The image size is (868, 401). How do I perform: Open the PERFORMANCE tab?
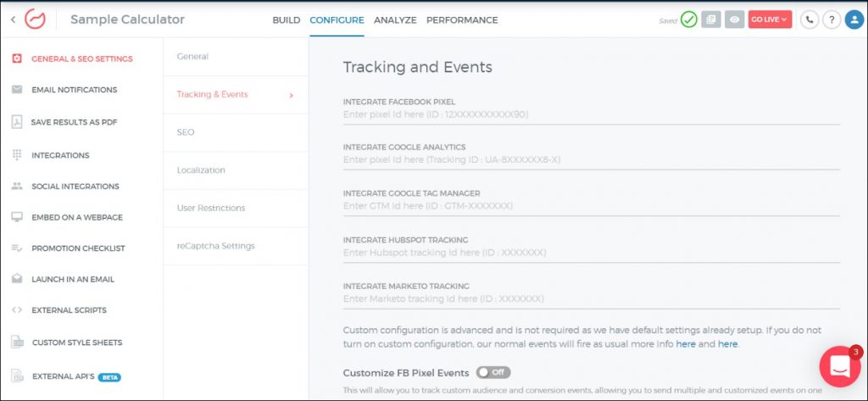click(462, 20)
